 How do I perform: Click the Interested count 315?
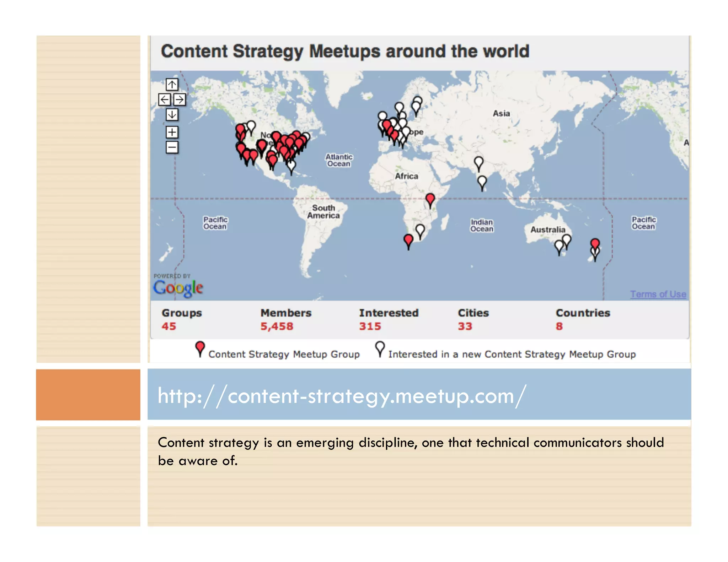pos(370,326)
